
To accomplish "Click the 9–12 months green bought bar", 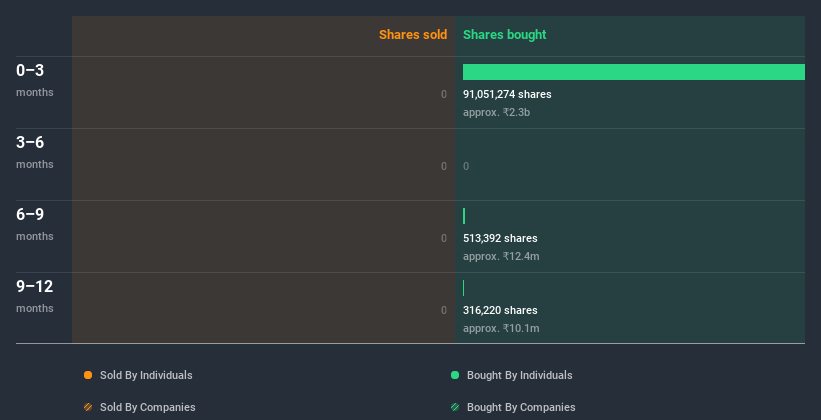I will click(x=463, y=288).
